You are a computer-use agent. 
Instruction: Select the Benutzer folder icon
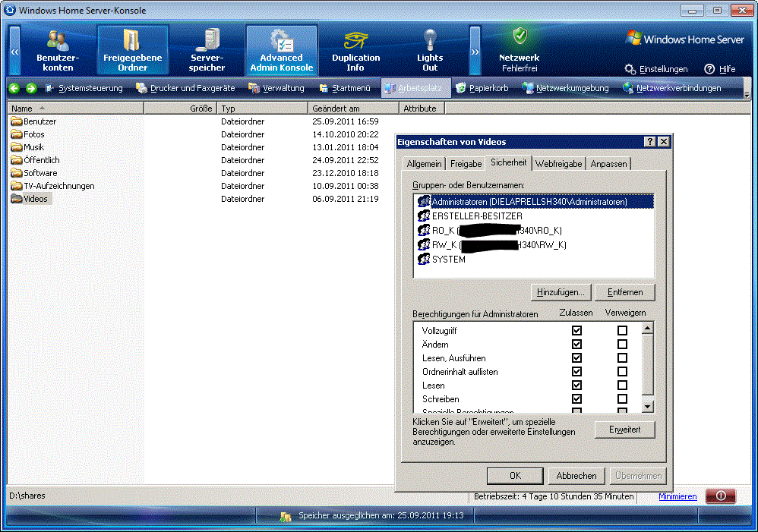coord(17,121)
